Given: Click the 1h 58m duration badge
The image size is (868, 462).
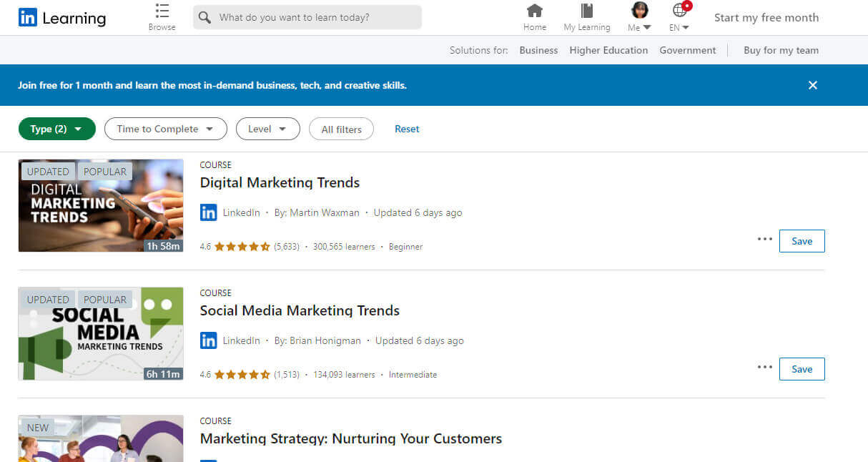Looking at the screenshot, I should tap(163, 245).
